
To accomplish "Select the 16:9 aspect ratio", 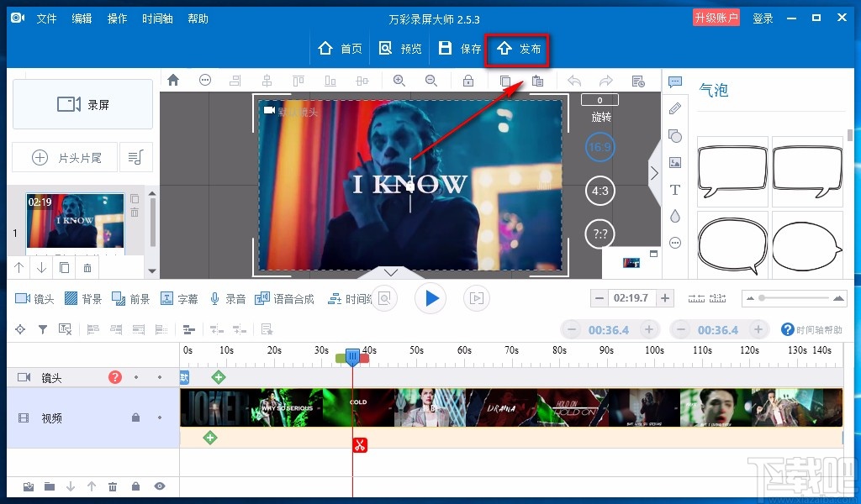I will [x=600, y=147].
